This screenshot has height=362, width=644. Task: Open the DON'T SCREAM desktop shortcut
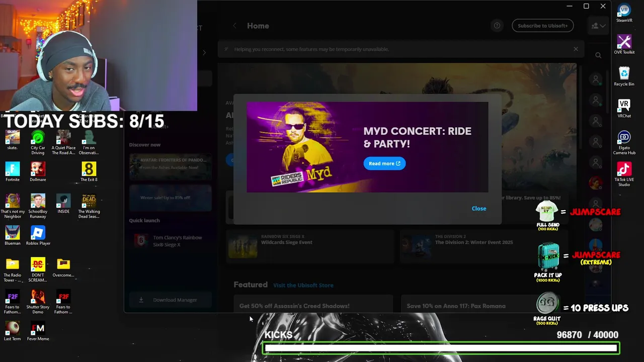point(38,270)
